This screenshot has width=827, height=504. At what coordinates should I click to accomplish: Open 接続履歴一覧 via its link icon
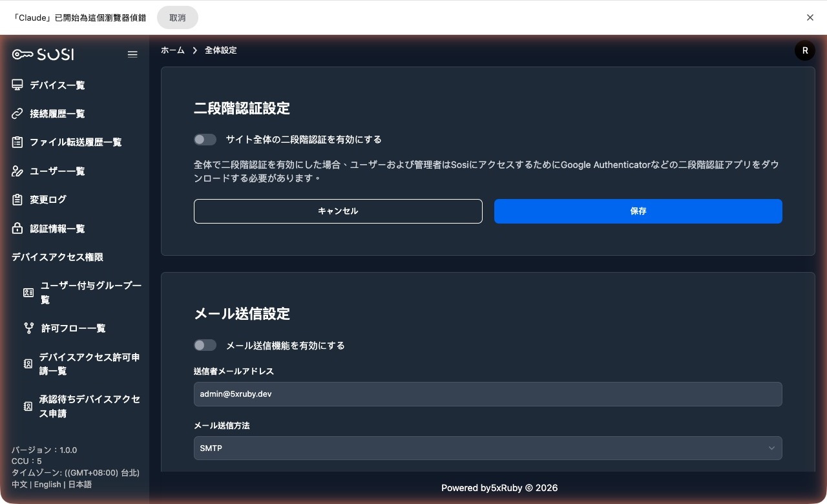coord(17,113)
